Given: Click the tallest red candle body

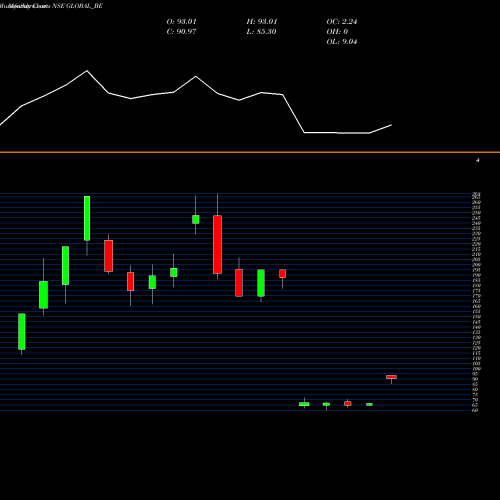Looking at the screenshot, I should pyautogui.click(x=217, y=245).
